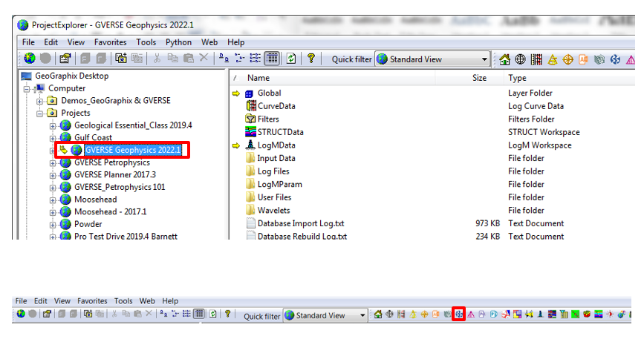This screenshot has width=644, height=339.
Task: Click the yellow table icon in lower toolbar
Action: pyautogui.click(x=564, y=315)
